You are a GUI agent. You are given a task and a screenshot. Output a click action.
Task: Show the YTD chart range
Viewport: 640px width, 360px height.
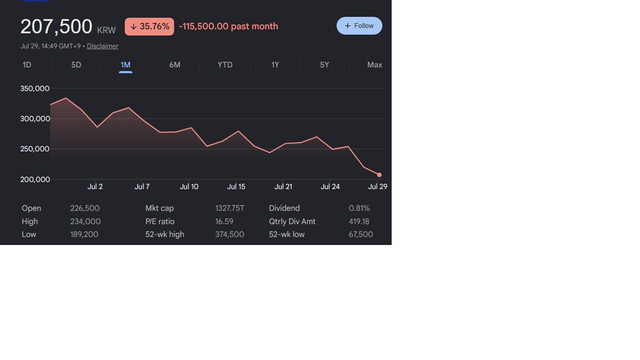pos(225,65)
